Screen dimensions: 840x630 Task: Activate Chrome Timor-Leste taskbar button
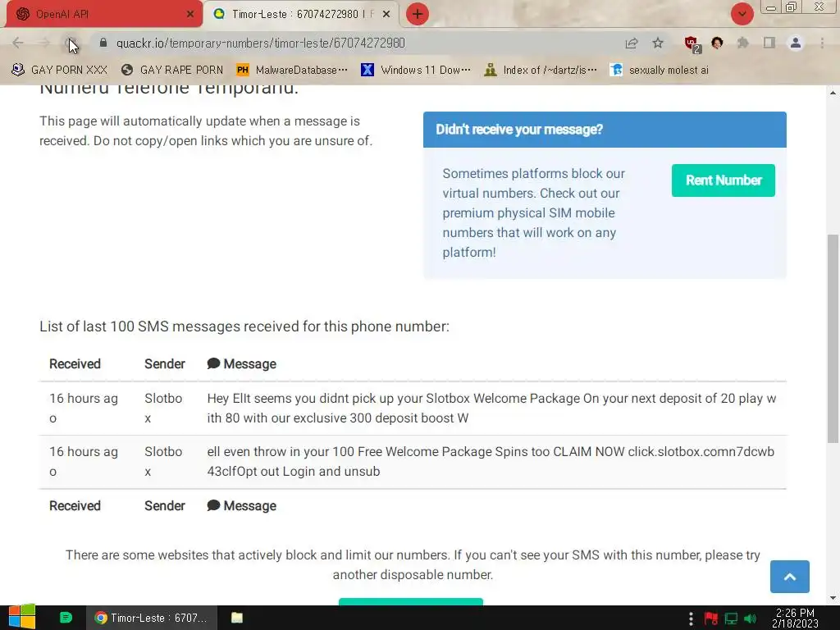[152, 618]
